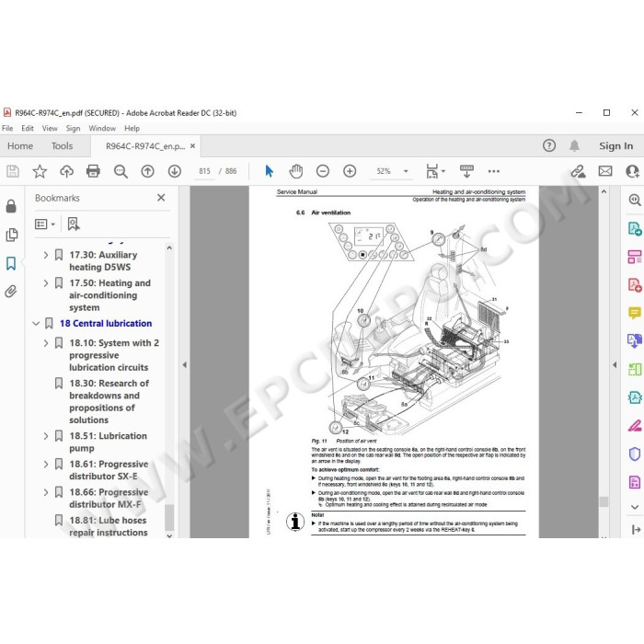The image size is (644, 644).
Task: Open the Edit menu
Action: 28,128
